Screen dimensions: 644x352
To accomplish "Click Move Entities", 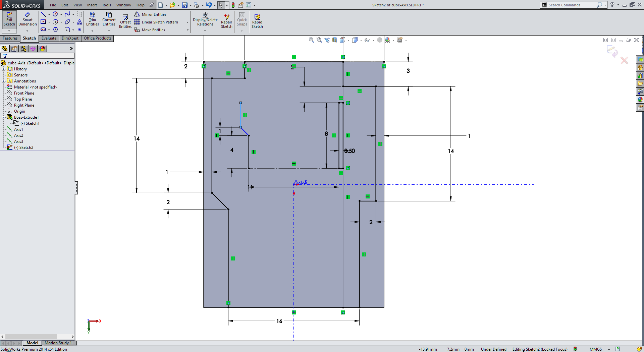I will (x=150, y=30).
